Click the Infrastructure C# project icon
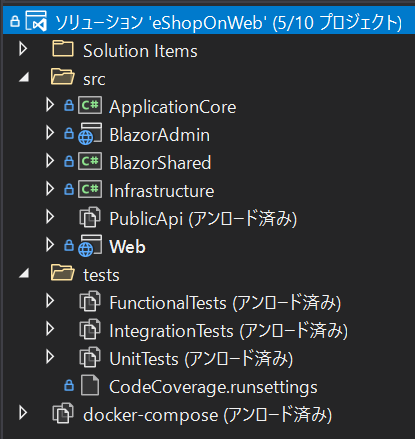The width and height of the screenshot is (415, 439). (x=90, y=189)
